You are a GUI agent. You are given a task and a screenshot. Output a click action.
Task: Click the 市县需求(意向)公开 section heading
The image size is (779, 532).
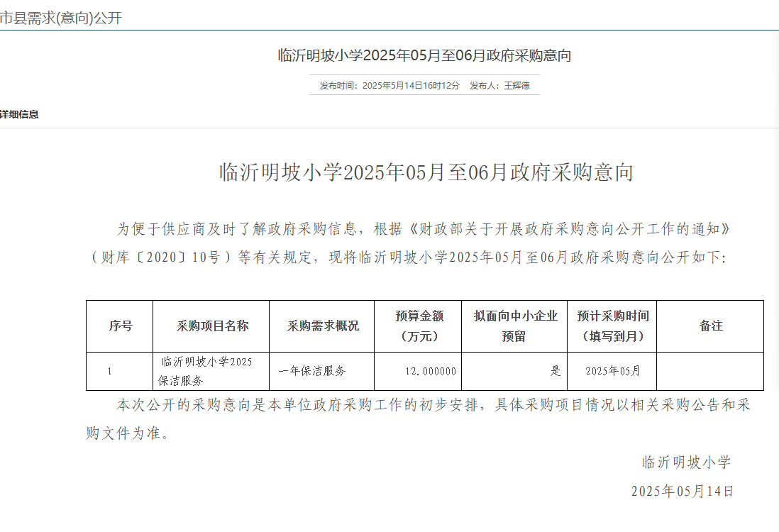[60, 18]
